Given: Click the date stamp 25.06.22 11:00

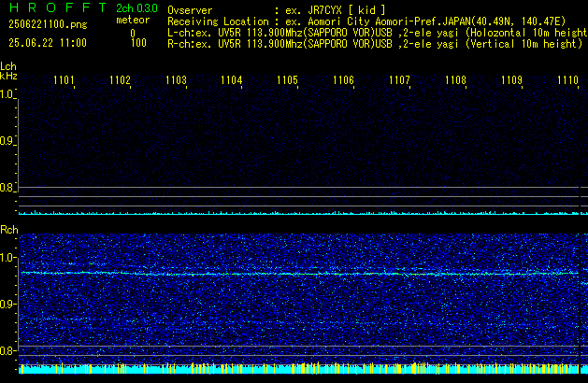Looking at the screenshot, I should 48,43.
